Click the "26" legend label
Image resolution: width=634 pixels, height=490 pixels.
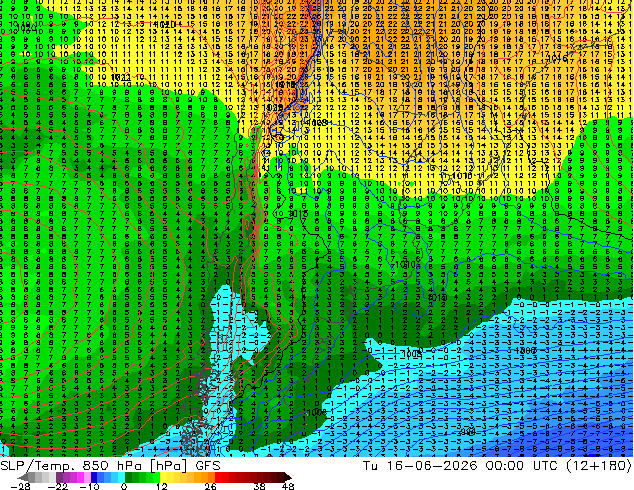(x=210, y=486)
